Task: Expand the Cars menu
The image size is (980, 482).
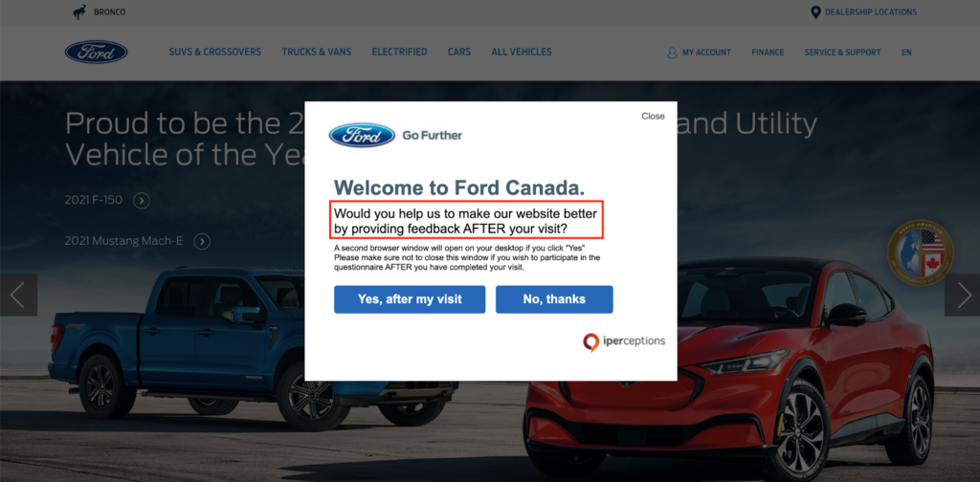Action: pos(459,53)
